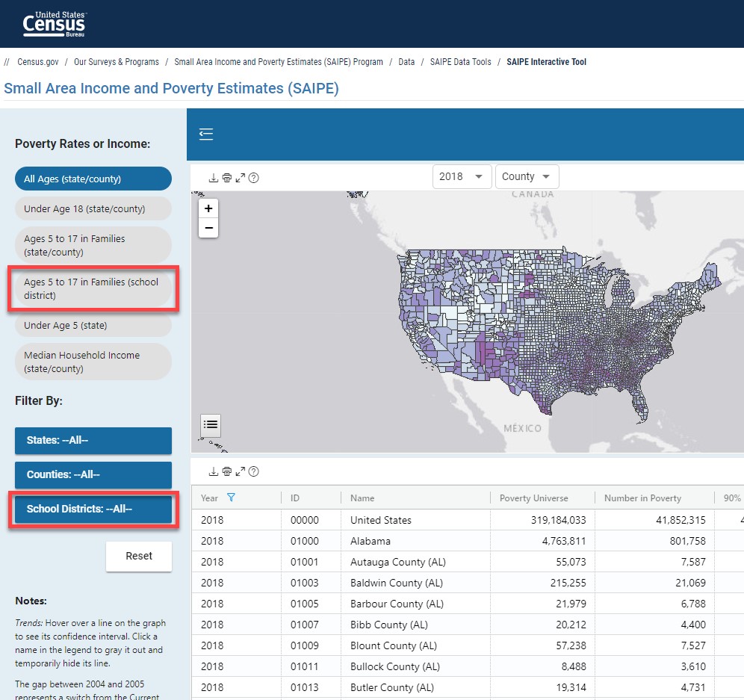
Task: Zoom out on the map
Action: pos(208,228)
